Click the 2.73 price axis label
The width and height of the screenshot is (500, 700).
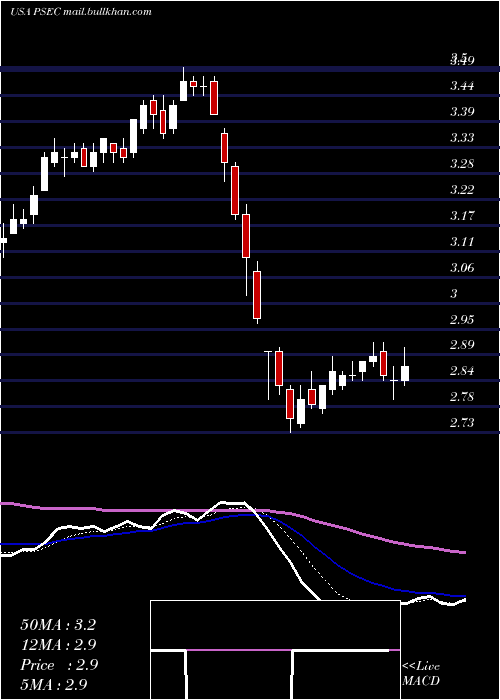pos(462,422)
